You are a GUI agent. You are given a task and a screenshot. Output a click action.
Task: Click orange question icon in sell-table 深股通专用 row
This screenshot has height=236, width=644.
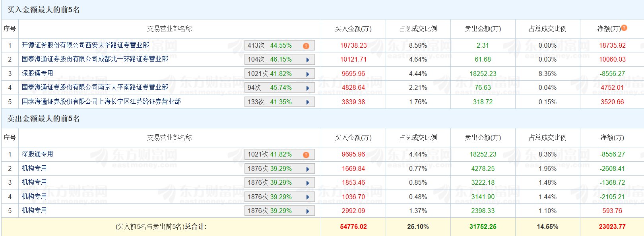[306, 155]
